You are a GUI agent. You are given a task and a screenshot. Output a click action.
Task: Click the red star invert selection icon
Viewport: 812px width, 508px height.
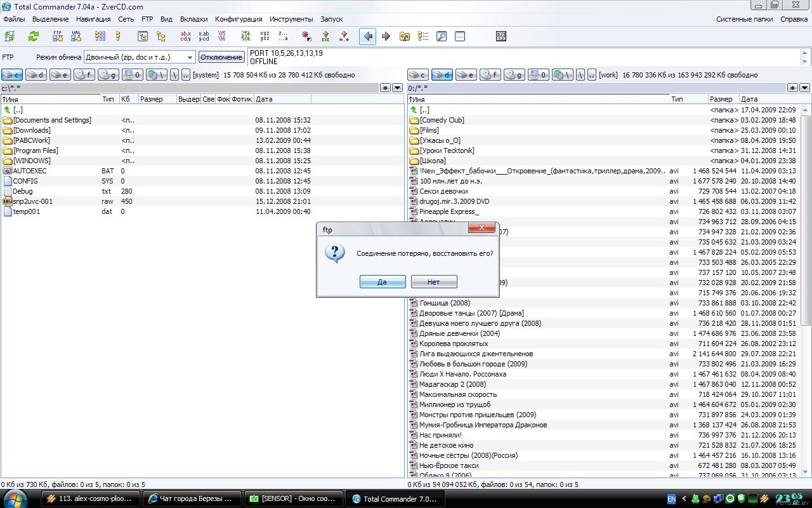[307, 36]
